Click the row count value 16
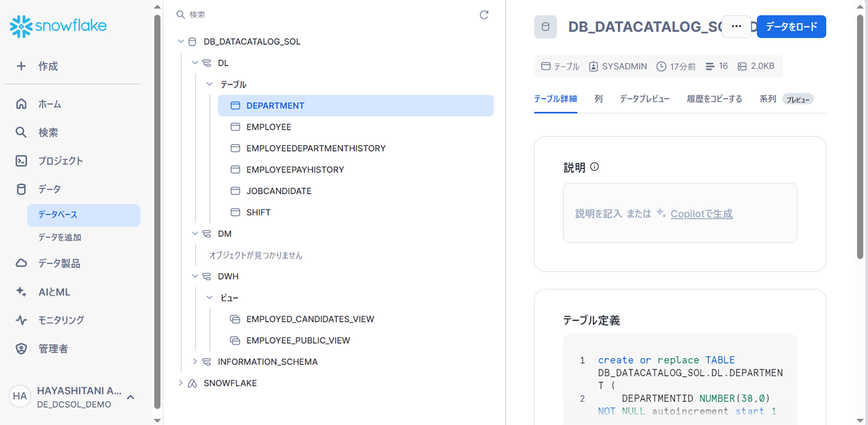This screenshot has height=425, width=868. [723, 66]
